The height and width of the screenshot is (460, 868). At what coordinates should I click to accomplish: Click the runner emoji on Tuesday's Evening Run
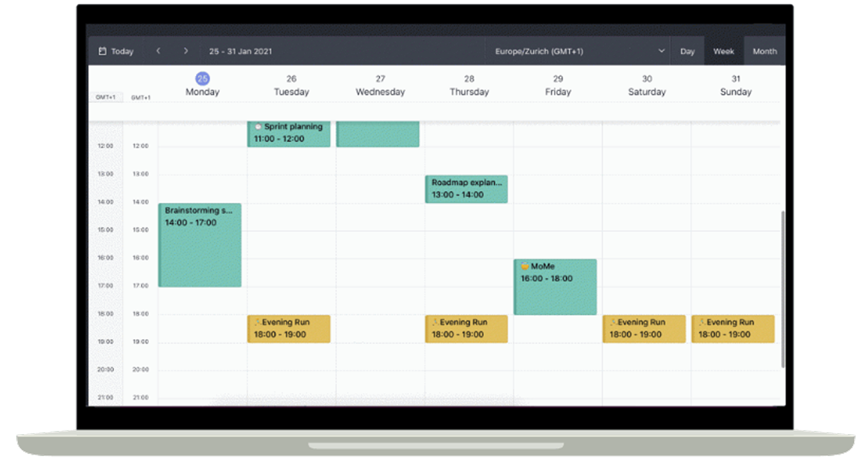258,322
